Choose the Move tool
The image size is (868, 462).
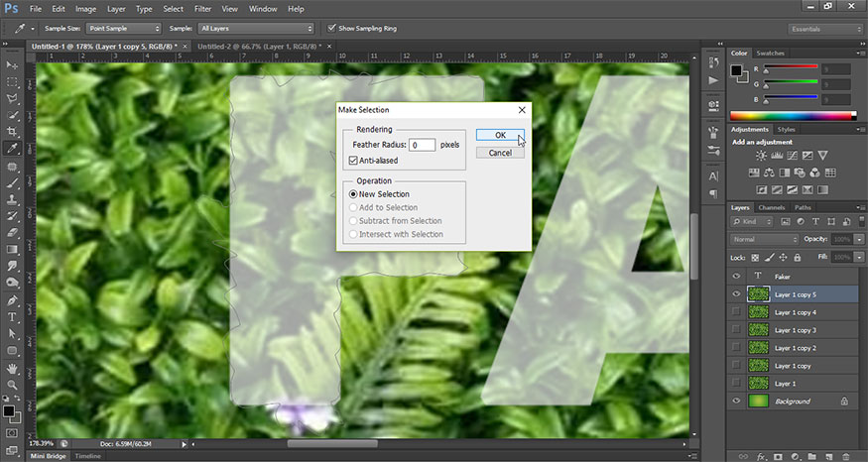13,63
